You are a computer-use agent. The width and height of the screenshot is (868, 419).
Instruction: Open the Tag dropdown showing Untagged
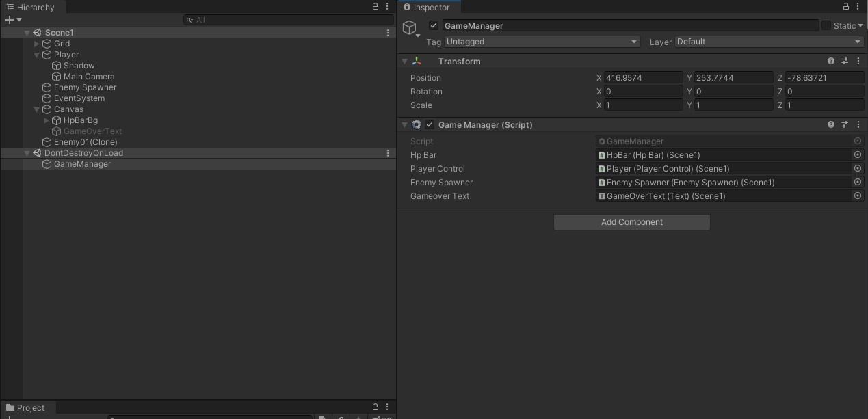tap(542, 42)
